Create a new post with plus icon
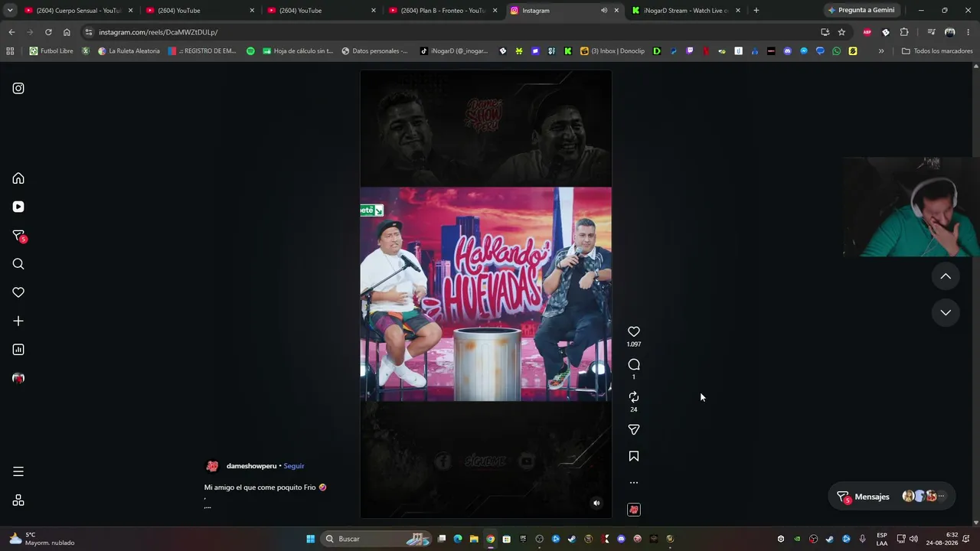Viewport: 980px width, 551px height. pyautogui.click(x=18, y=321)
